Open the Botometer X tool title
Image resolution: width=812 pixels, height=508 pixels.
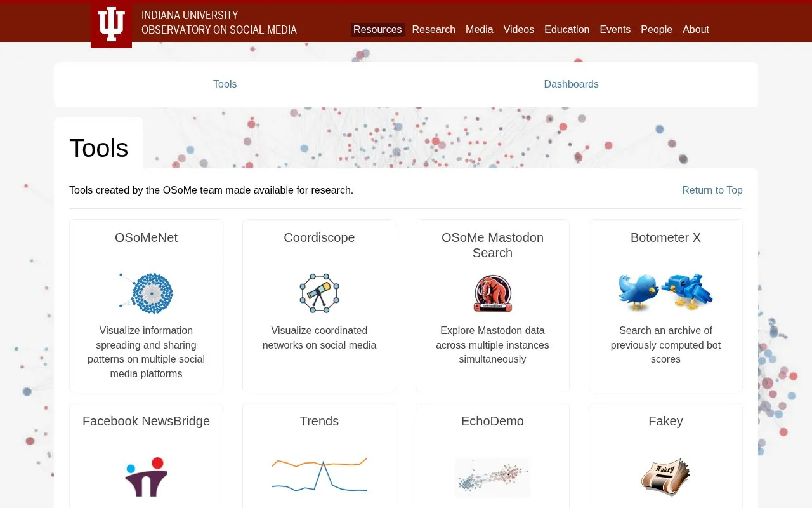point(665,237)
